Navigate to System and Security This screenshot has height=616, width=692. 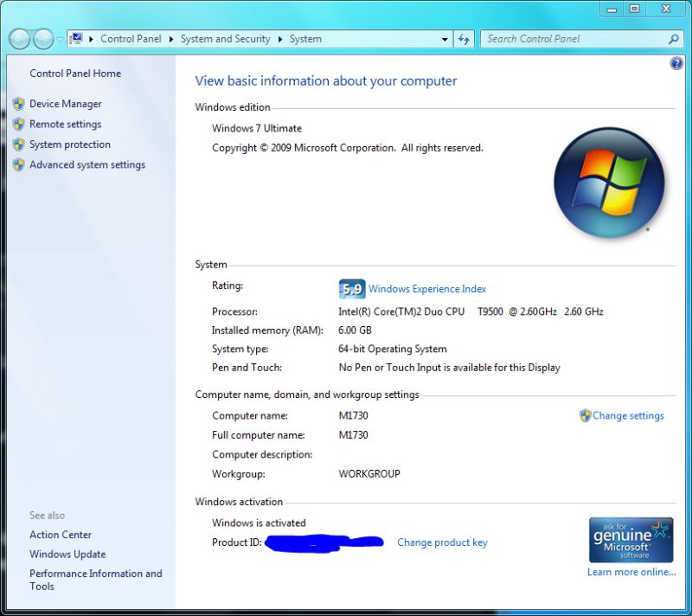pos(226,39)
